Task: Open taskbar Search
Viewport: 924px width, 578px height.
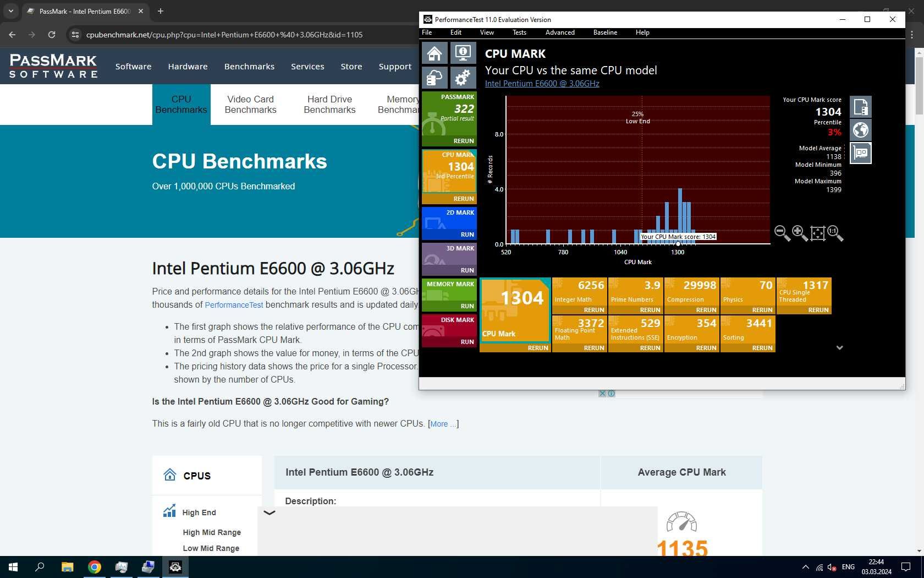Action: (x=40, y=567)
